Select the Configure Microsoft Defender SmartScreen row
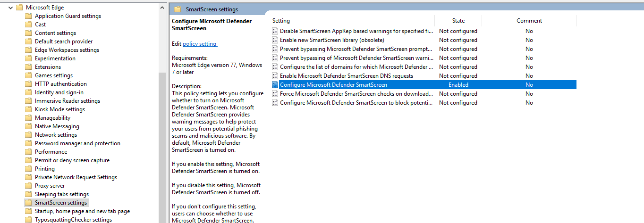 pyautogui.click(x=424, y=85)
